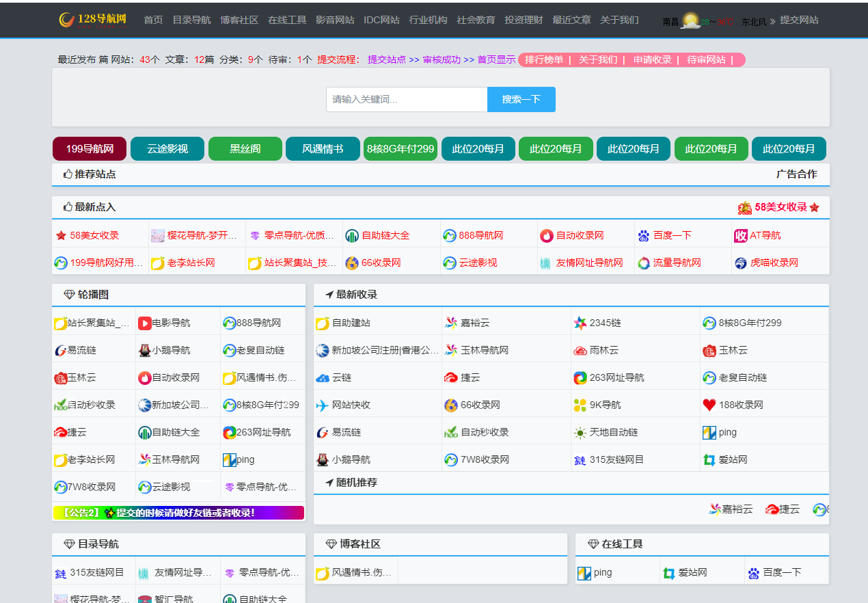Viewport: 868px width, 603px height.
Task: Click the 易流链 icon in 轮播图
Action: pos(60,350)
